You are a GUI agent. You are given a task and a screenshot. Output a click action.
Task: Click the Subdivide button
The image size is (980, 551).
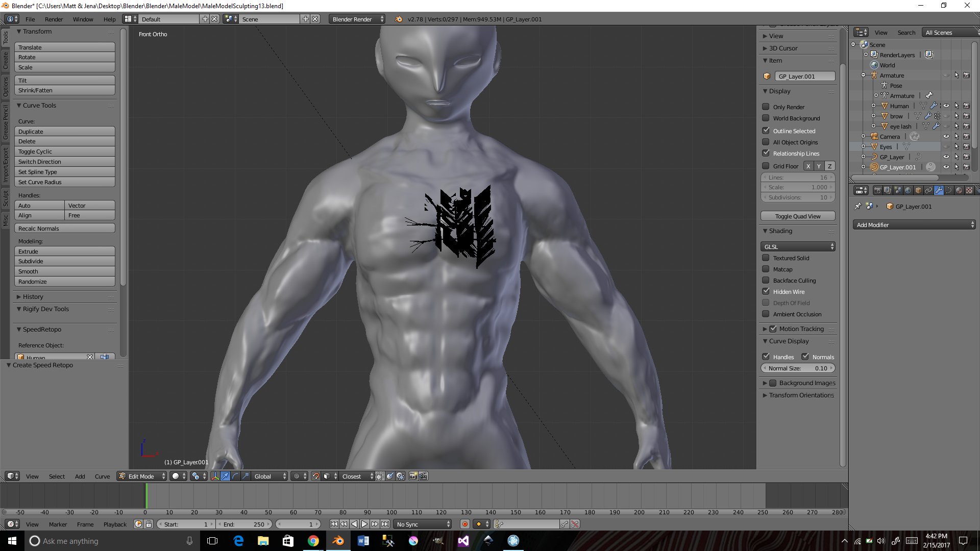pyautogui.click(x=65, y=261)
